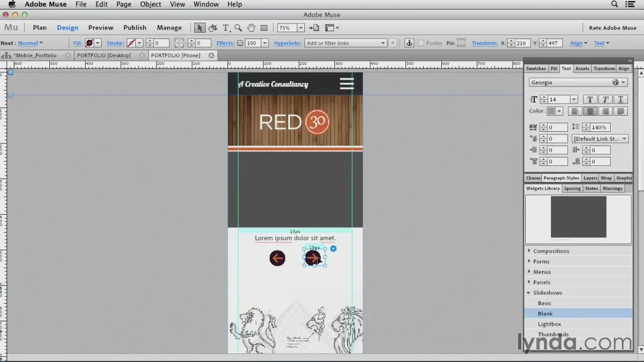
Task: Align text center in Text panel
Action: tap(590, 111)
